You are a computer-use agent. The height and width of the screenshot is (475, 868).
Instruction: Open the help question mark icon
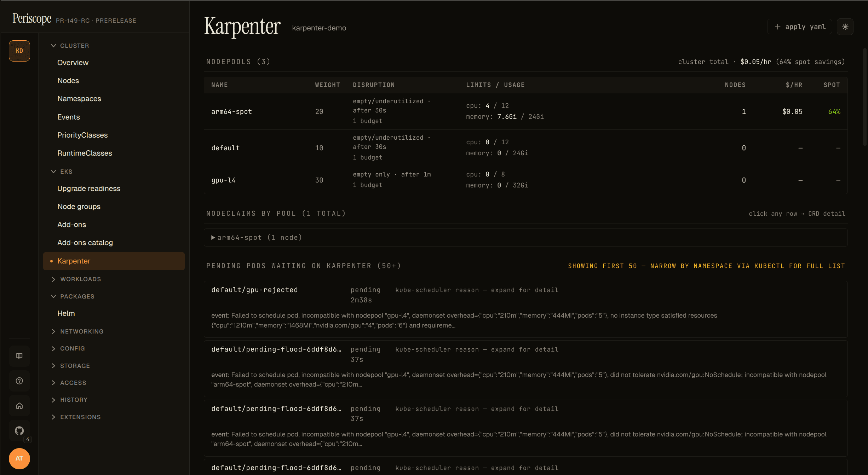pos(19,381)
